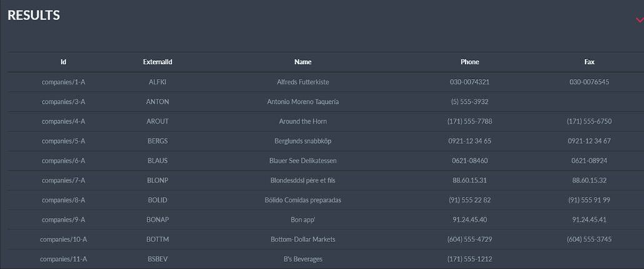Open the companies/1-A document id

click(x=63, y=82)
